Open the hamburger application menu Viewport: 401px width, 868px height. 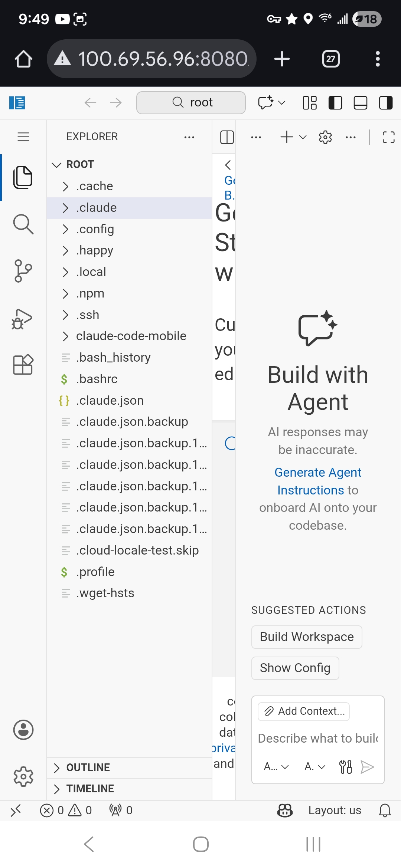(23, 137)
